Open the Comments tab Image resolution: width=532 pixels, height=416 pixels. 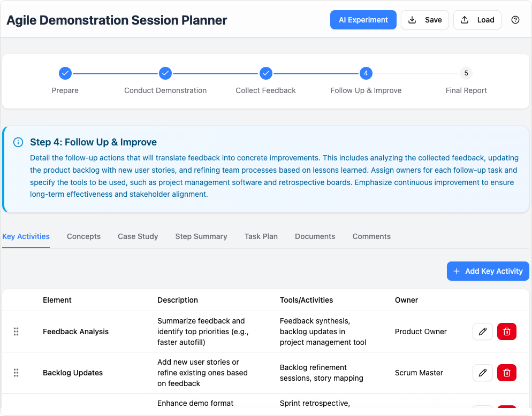[x=371, y=237]
